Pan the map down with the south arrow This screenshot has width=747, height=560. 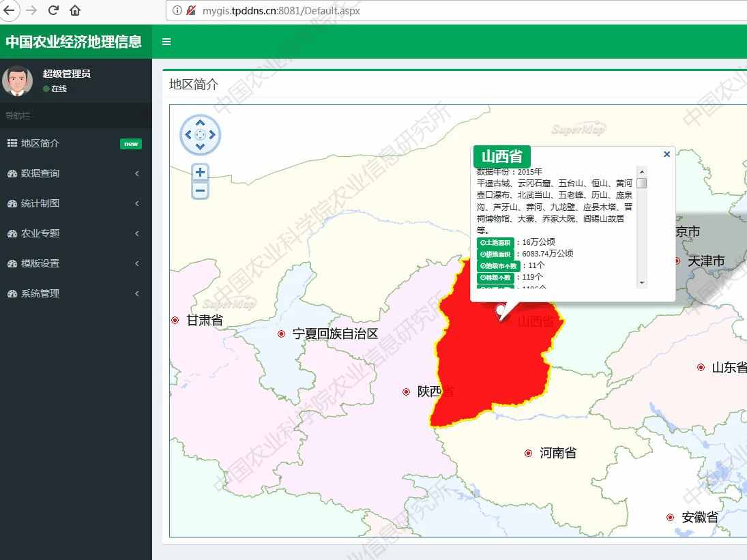coord(200,147)
